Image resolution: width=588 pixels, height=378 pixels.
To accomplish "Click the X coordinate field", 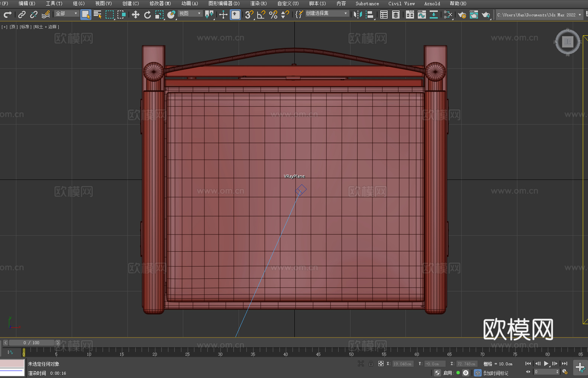I will [x=403, y=364].
